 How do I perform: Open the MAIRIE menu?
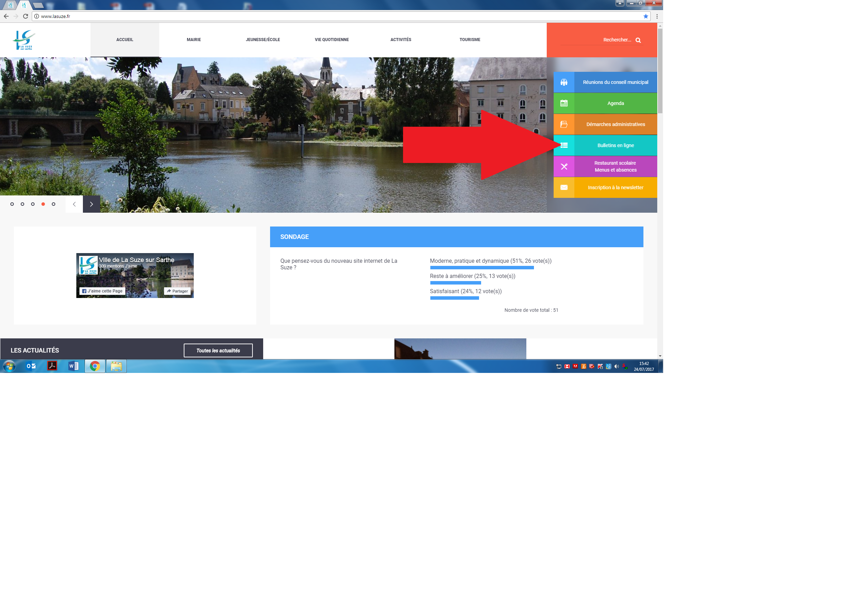coord(194,40)
